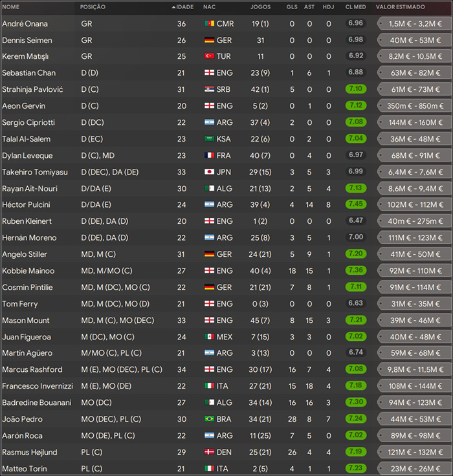Sort by the POSIÇÃO column header
Screen dimensions: 453x476
pyautogui.click(x=93, y=7)
